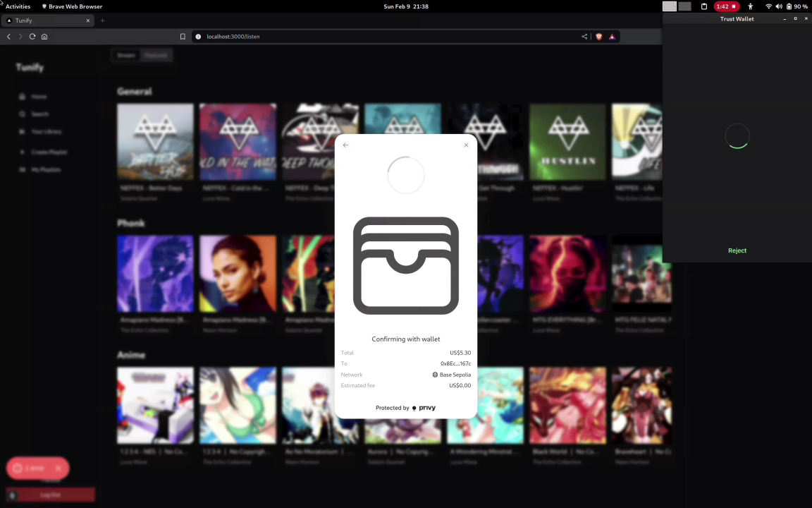This screenshot has width=812, height=508.
Task: Click the Estimated fee US$0.00 value
Action: coord(460,385)
